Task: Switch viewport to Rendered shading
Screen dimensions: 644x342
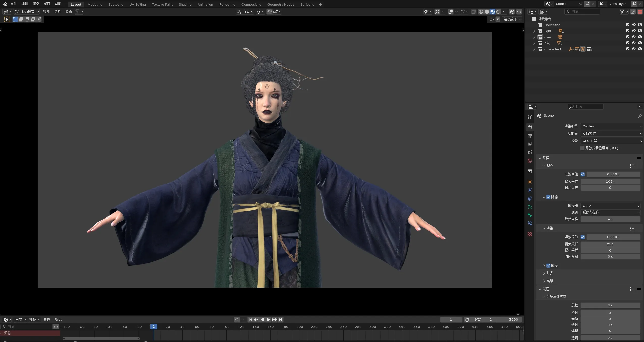Action: tap(498, 12)
